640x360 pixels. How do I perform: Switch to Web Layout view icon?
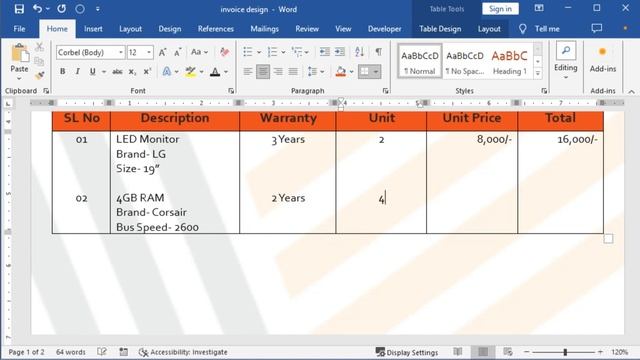pos(508,352)
